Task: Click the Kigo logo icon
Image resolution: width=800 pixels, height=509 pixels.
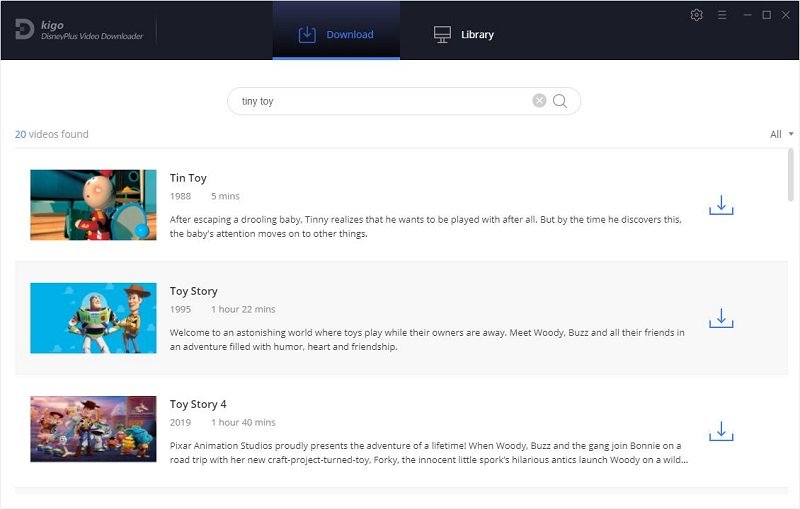Action: pyautogui.click(x=25, y=30)
